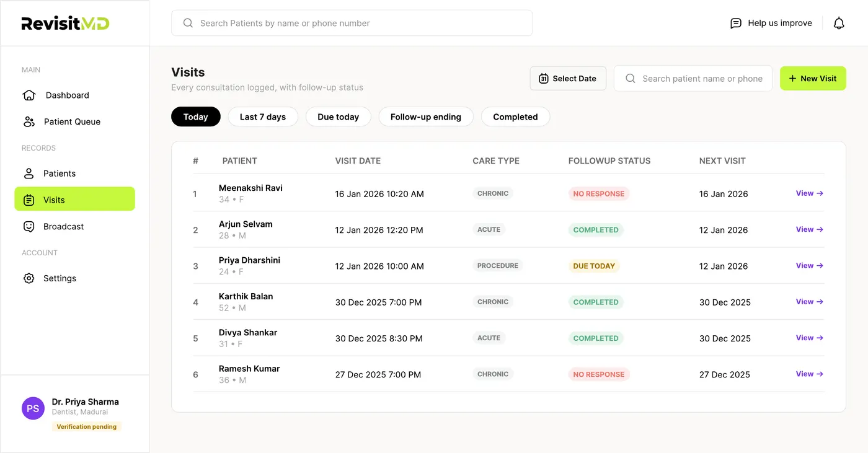The height and width of the screenshot is (453, 868).
Task: Show visits Due today
Action: click(339, 117)
